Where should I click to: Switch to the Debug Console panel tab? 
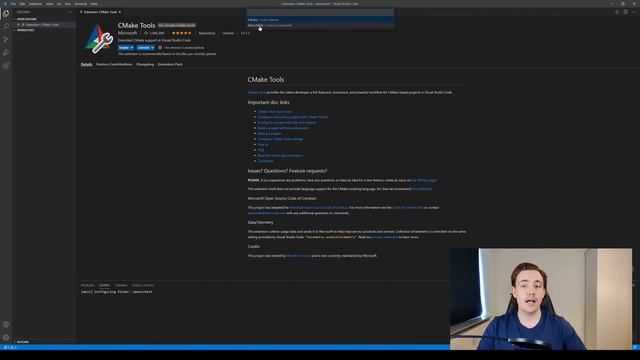click(x=143, y=285)
